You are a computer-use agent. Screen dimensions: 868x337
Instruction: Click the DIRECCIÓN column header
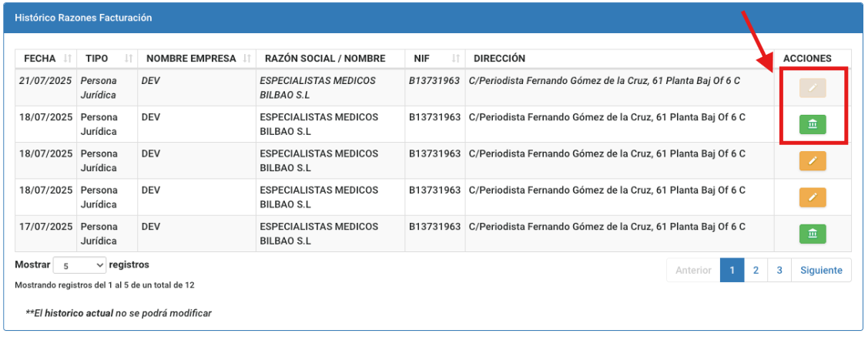500,59
